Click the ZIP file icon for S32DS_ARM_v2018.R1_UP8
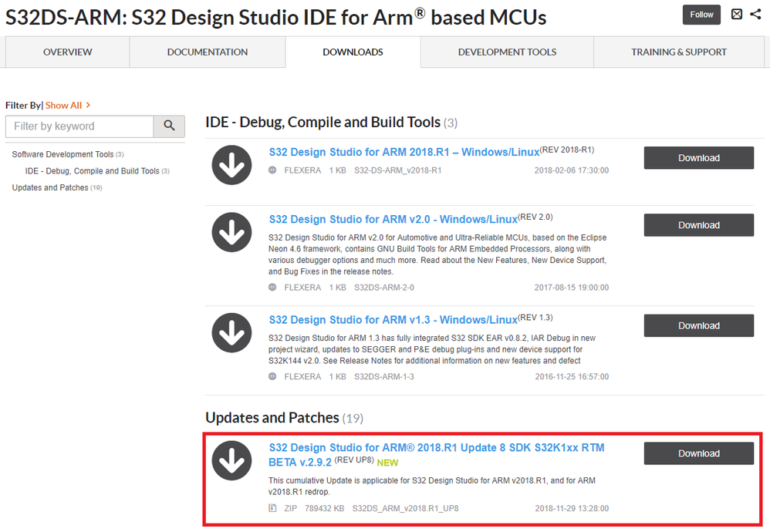 point(272,508)
